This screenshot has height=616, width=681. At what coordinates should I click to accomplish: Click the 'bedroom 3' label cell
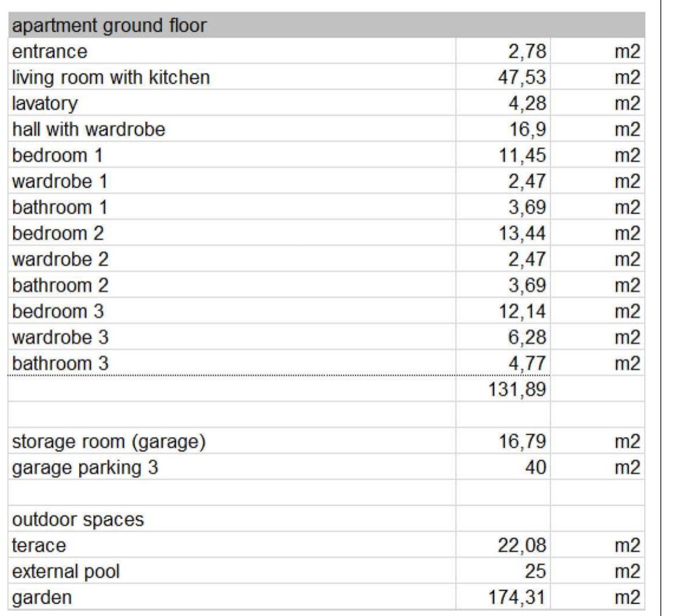tap(58, 311)
